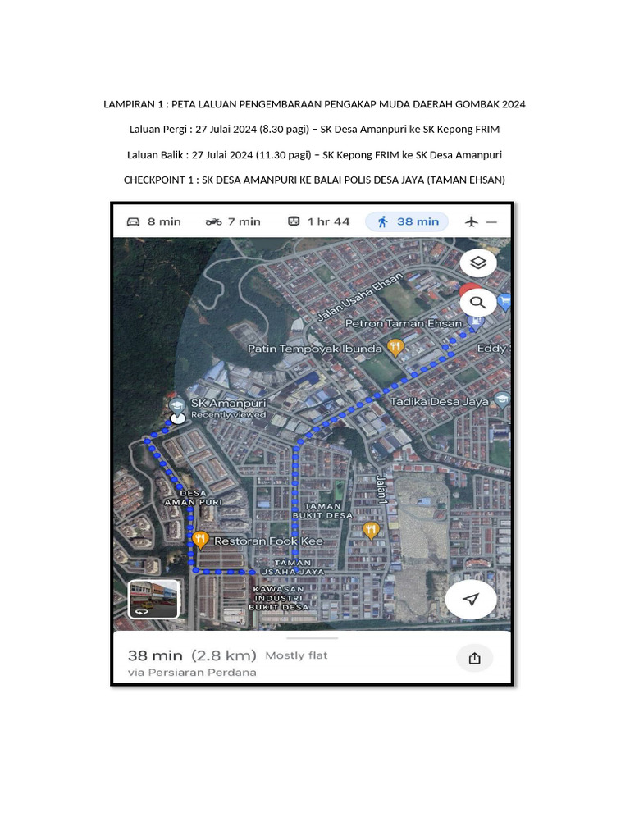Open the map layers button
This screenshot has width=630, height=840.
478,262
